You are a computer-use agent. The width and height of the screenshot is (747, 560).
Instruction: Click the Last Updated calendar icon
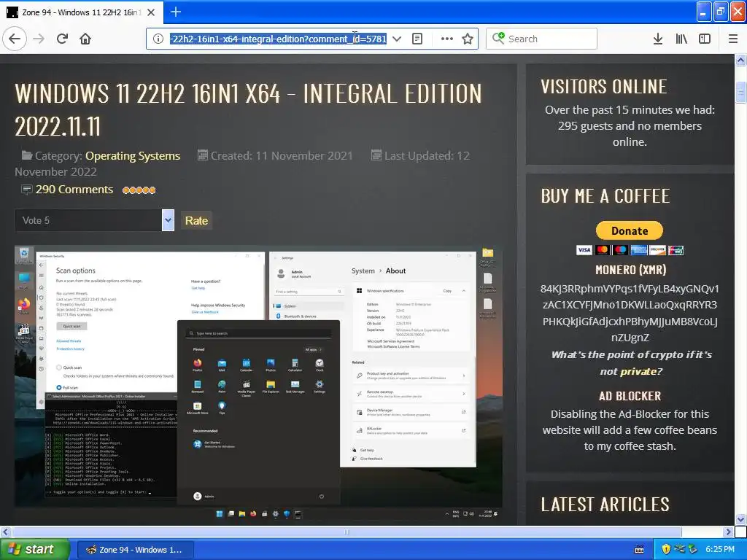point(376,155)
